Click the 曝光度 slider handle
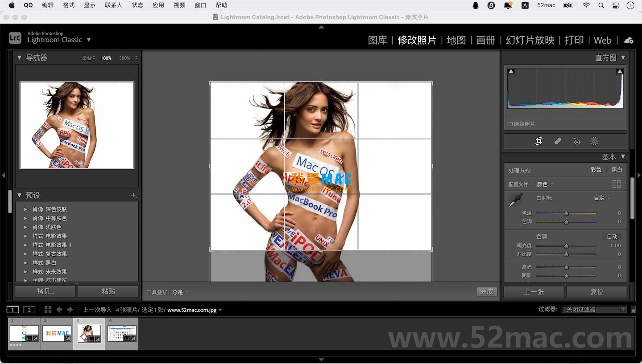 pyautogui.click(x=566, y=246)
